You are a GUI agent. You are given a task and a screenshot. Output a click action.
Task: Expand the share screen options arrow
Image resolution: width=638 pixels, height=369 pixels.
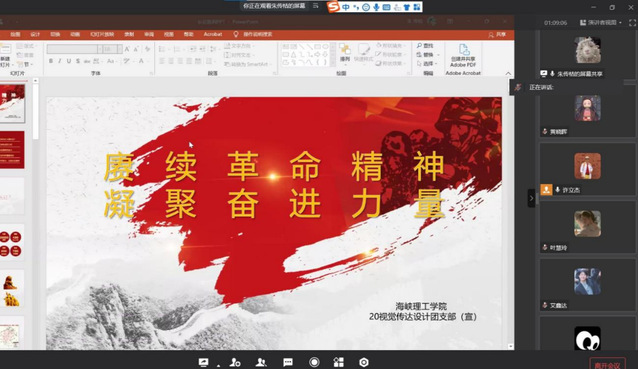pos(218,365)
